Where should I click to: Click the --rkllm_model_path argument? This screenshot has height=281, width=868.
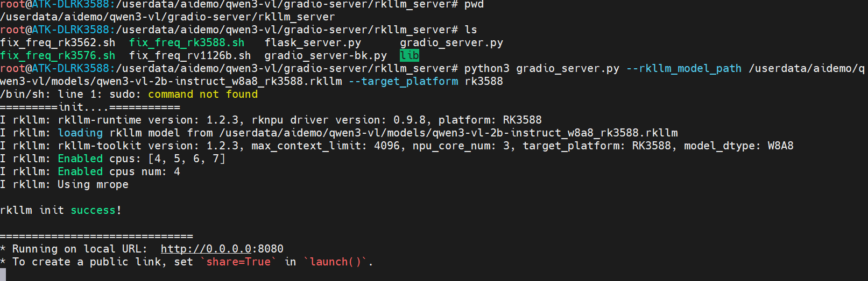point(684,68)
